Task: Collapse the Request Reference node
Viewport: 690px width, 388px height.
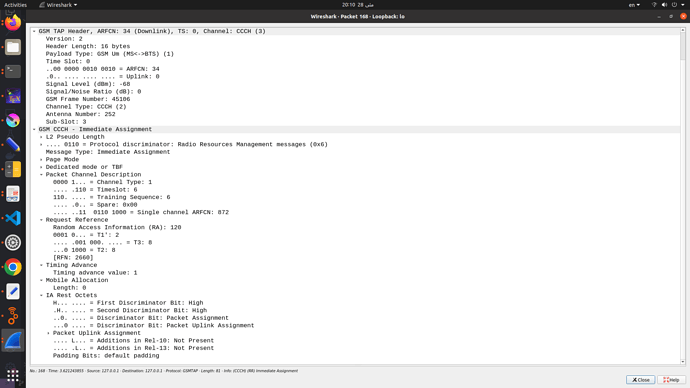Action: click(x=41, y=220)
